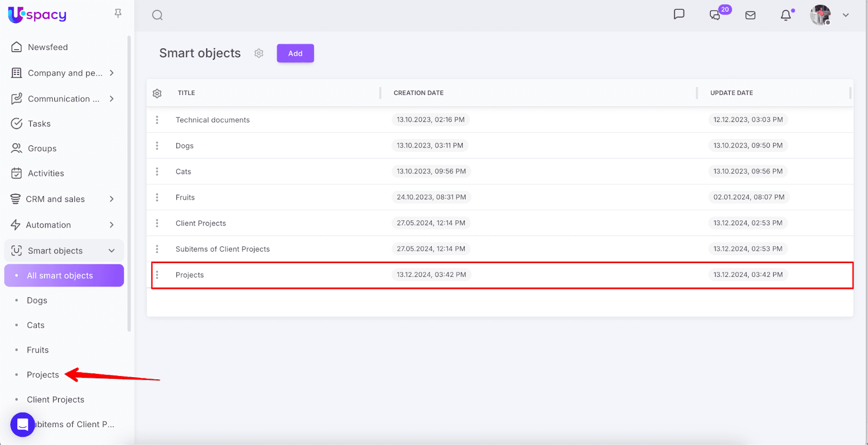The image size is (868, 445).
Task: Collapse the Smart objects sidebar section
Action: pyautogui.click(x=111, y=251)
